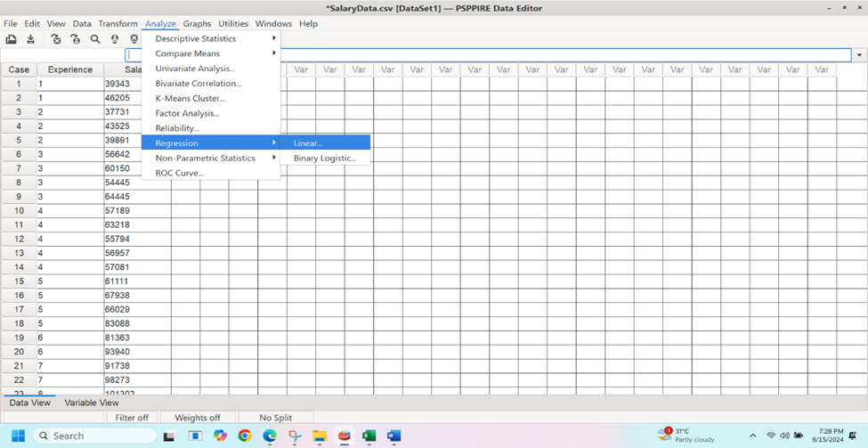Image resolution: width=868 pixels, height=448 pixels.
Task: Choose Binary Logistic... regression
Action: pos(325,158)
